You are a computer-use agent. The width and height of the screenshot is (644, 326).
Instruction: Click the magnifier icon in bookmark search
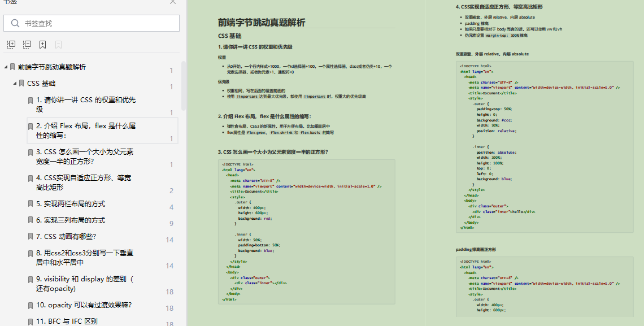tap(15, 23)
